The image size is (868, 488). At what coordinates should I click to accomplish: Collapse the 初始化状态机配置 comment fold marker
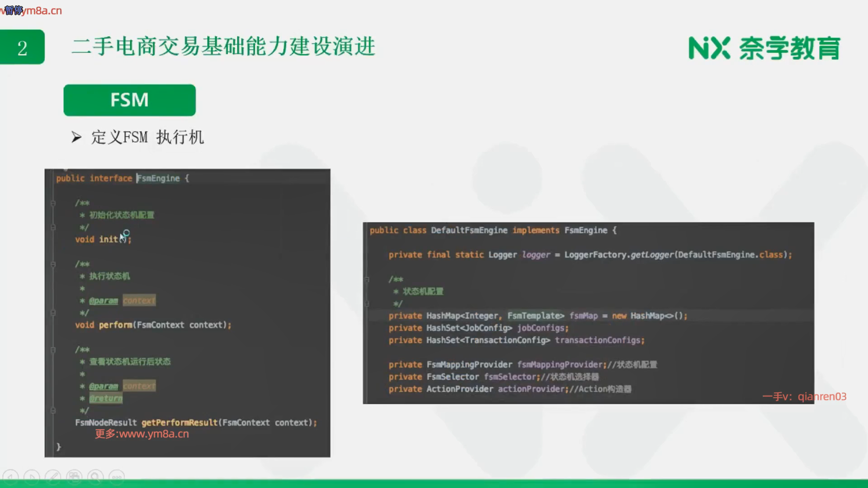(53, 203)
